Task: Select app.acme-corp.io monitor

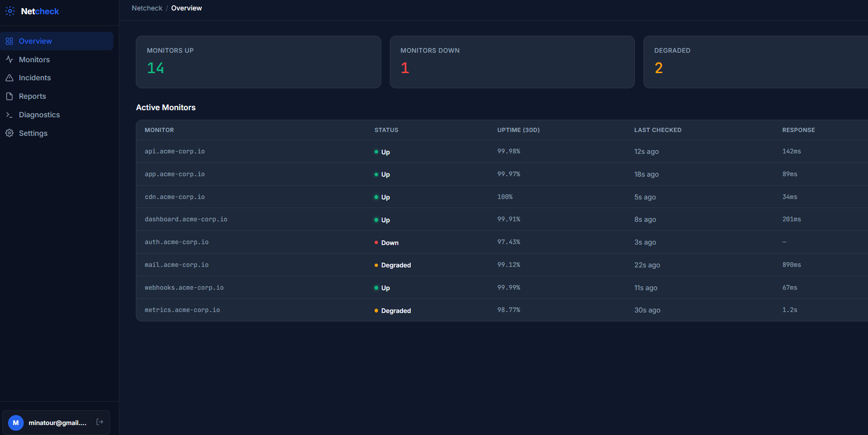Action: coord(502,174)
